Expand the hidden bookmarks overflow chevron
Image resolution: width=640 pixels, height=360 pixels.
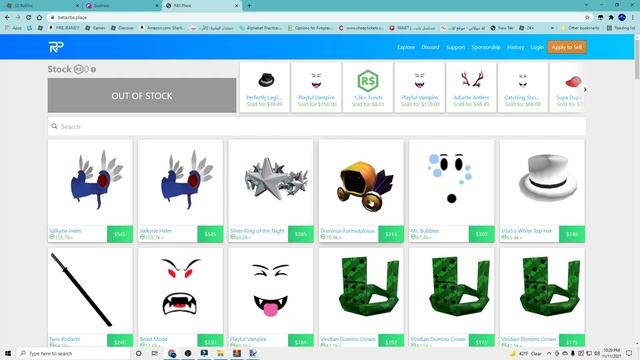coord(552,28)
